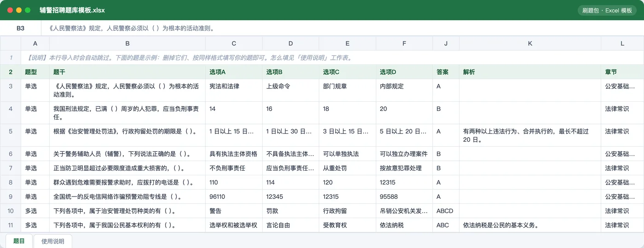Image resolution: width=644 pixels, height=248 pixels.
Task: Select row 5 header number
Action: click(x=11, y=135)
